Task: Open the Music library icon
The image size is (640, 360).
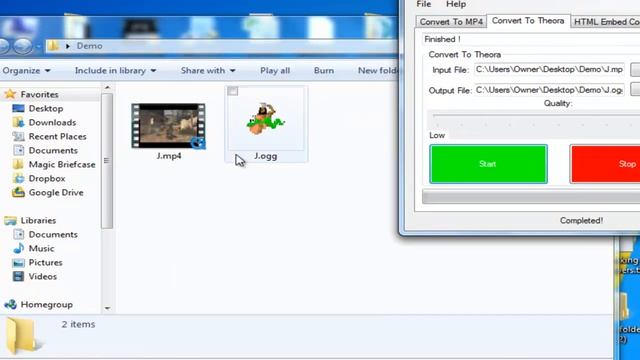Action: click(x=18, y=248)
